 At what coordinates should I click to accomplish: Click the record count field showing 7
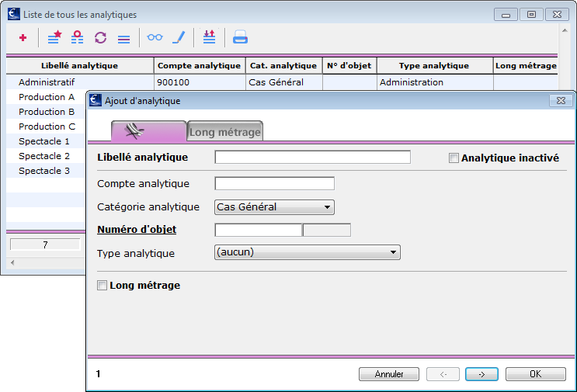[x=45, y=245]
